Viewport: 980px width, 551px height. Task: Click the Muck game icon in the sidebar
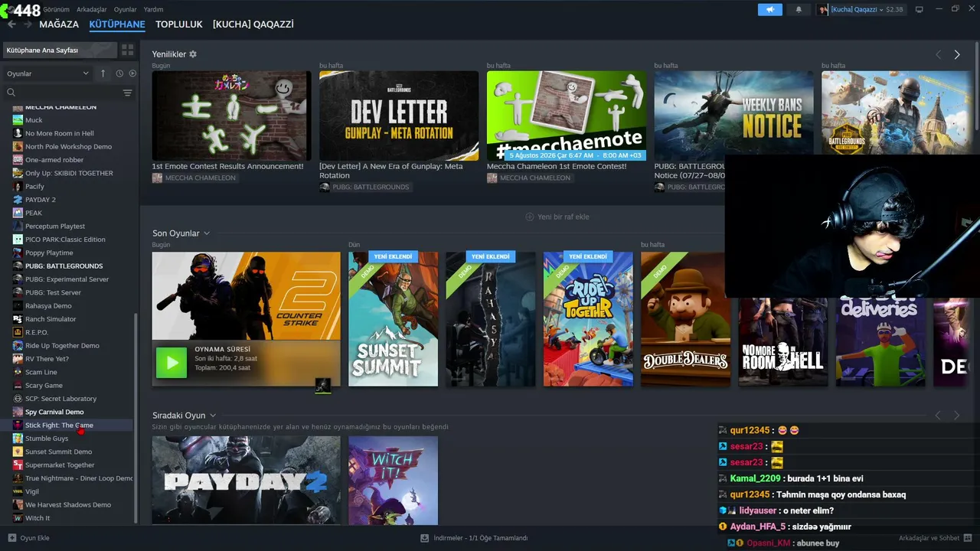pos(18,120)
